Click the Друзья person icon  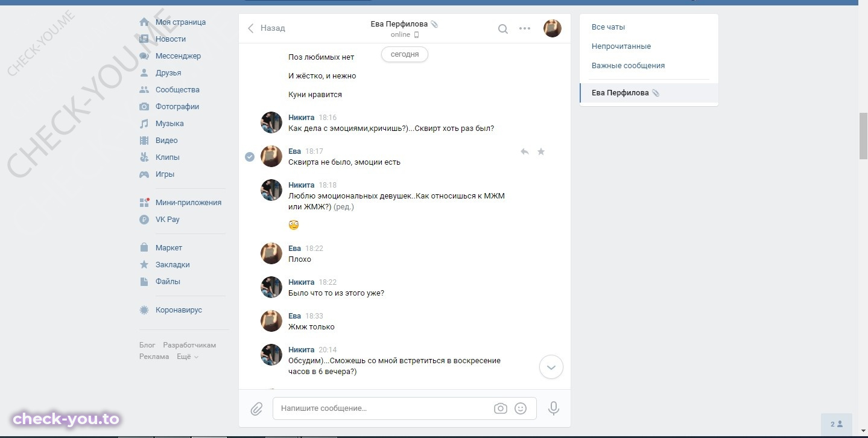point(144,73)
